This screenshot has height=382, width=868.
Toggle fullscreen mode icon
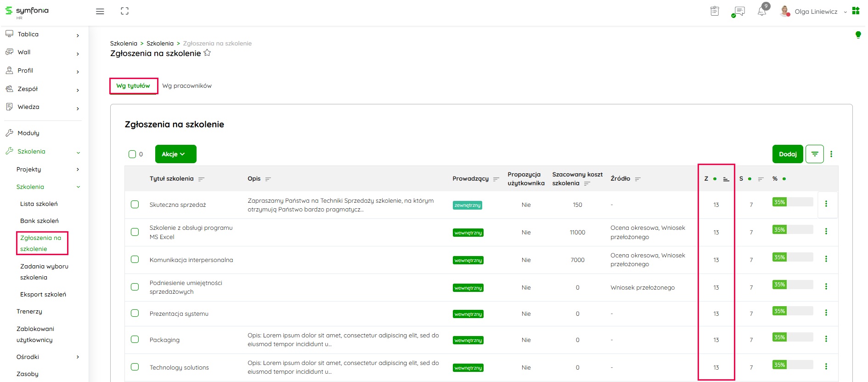tap(124, 11)
